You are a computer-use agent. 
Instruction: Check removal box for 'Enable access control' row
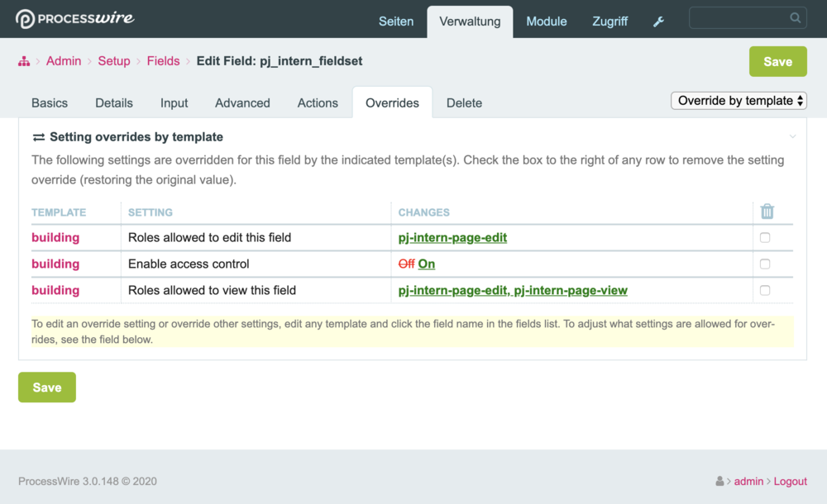tap(765, 264)
